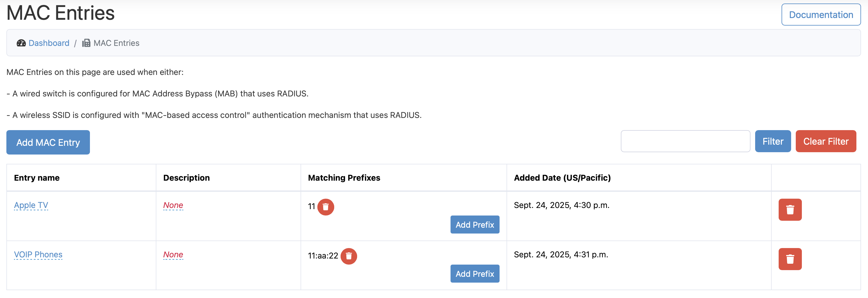This screenshot has height=298, width=868.
Task: Delete the VOIP Phones entry using its trash icon
Action: coord(790,258)
